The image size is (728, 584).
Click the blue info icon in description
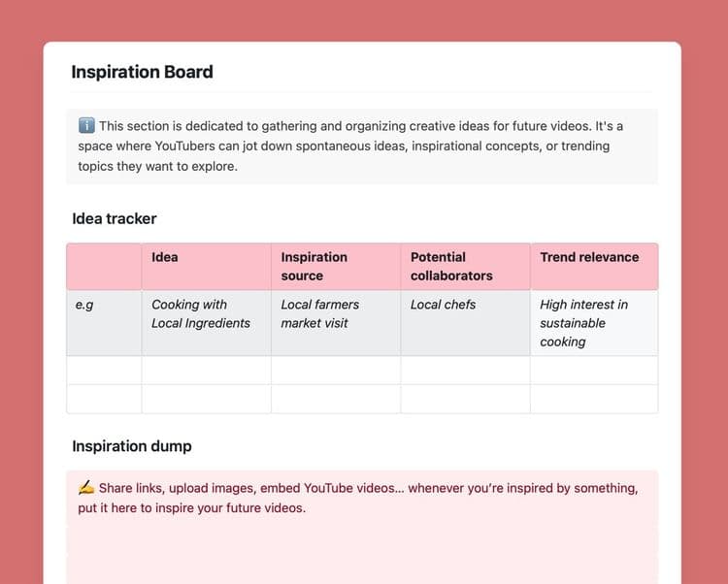(x=86, y=126)
